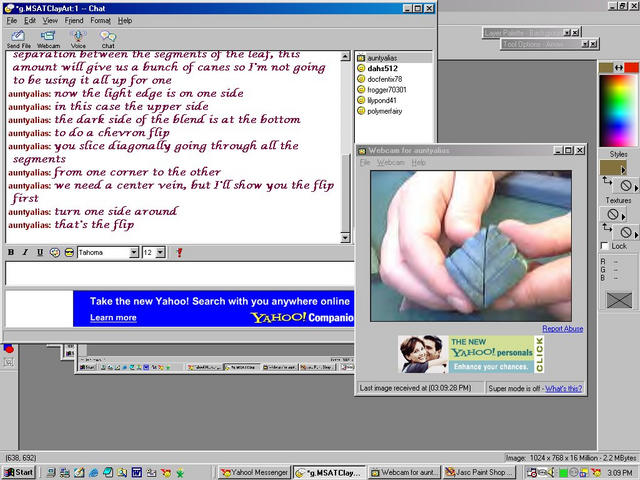Click the red Buzz exclamation icon
640x480 pixels.
(179, 253)
